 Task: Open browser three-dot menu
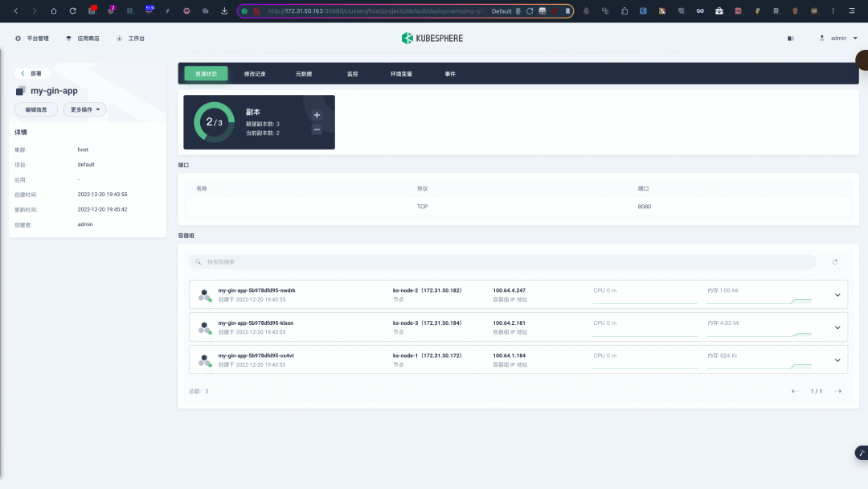[833, 10]
